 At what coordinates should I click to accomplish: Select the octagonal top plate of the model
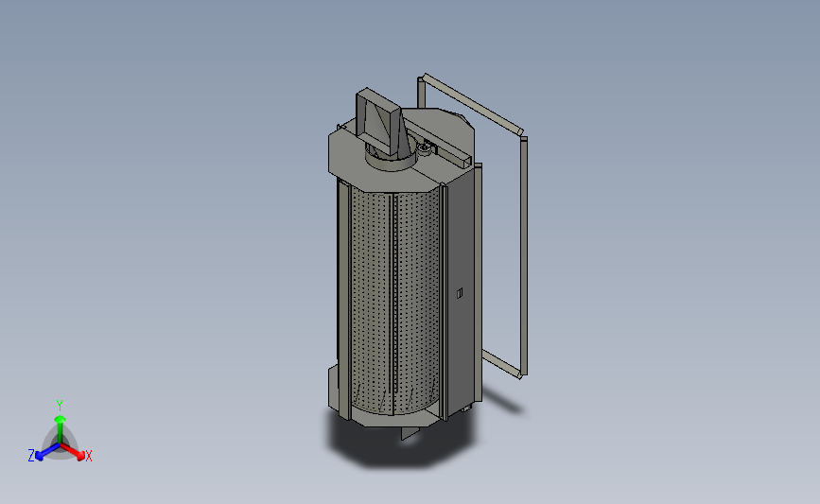[402, 152]
